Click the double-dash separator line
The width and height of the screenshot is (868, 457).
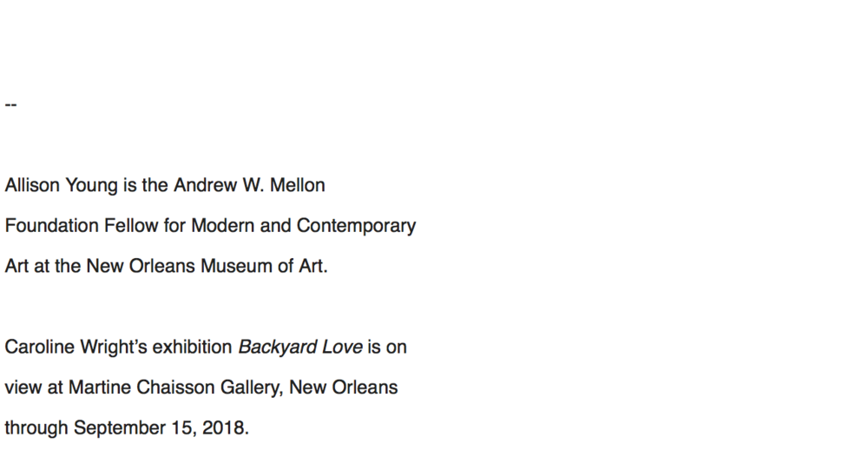(10, 104)
